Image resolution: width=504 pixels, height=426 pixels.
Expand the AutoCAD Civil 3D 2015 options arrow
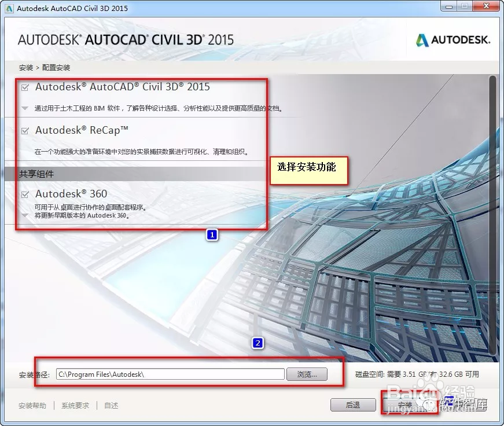point(25,108)
